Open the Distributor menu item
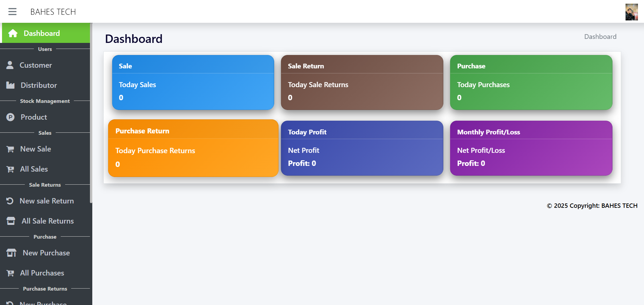Viewport: 644px width, 305px height. 45,85
